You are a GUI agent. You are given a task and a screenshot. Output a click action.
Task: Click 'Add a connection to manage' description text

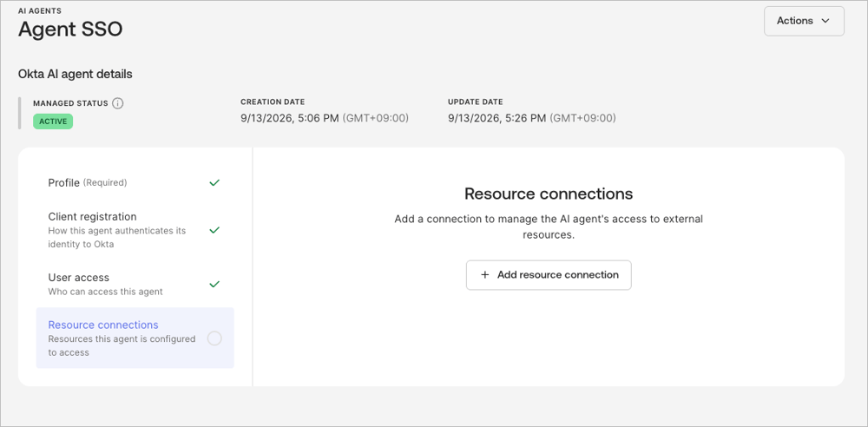tap(549, 227)
